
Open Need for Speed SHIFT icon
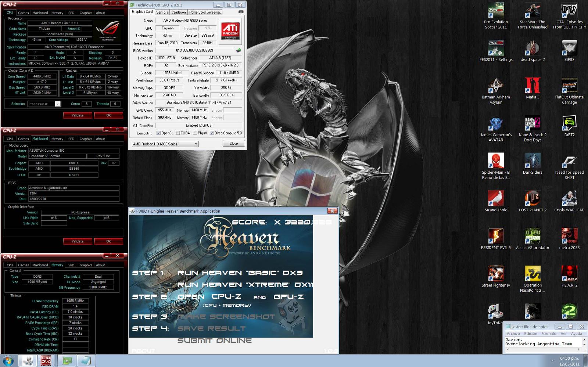(x=569, y=166)
